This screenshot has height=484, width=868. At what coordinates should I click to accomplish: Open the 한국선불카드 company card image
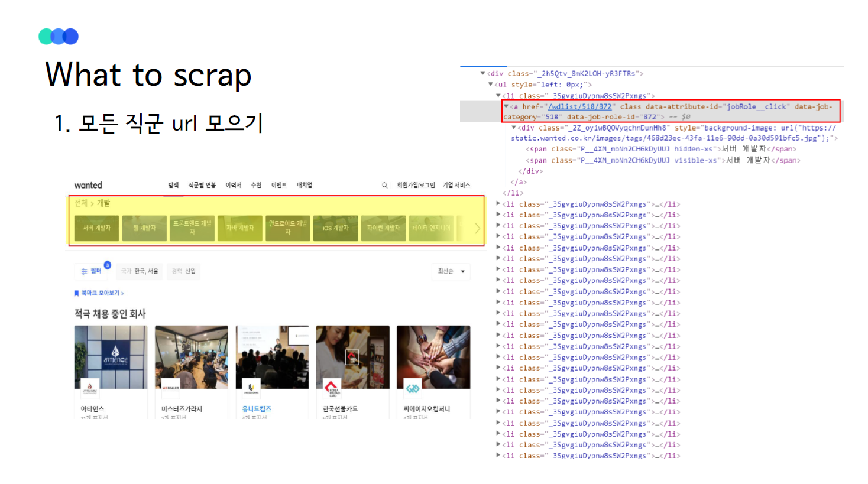point(353,357)
